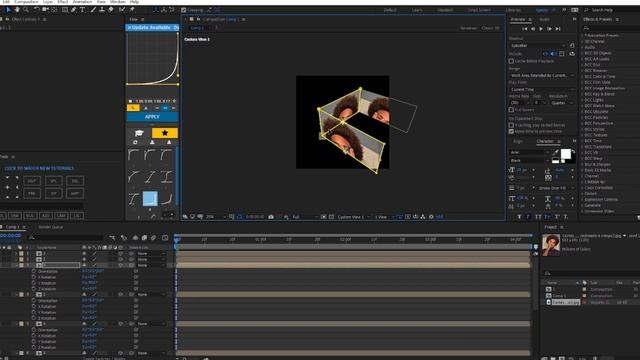Viewport: 640px width, 360px height.
Task: Select the Zoom magnifier tool
Action: 26,9
